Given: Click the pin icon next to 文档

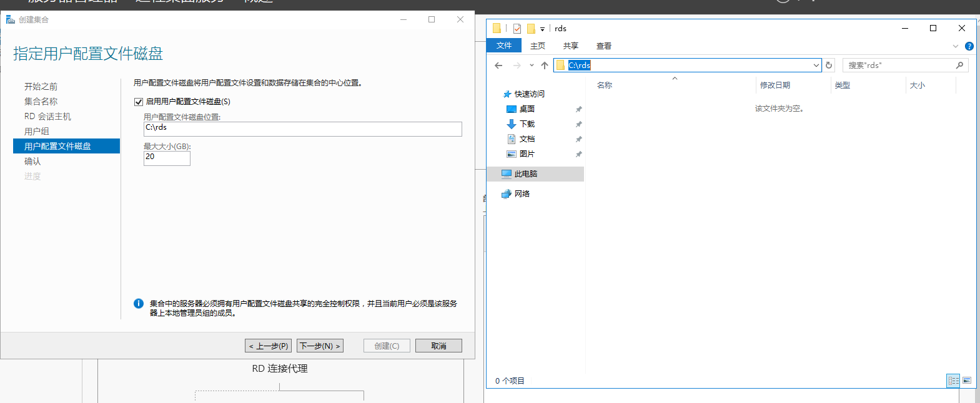Looking at the screenshot, I should click(x=578, y=139).
